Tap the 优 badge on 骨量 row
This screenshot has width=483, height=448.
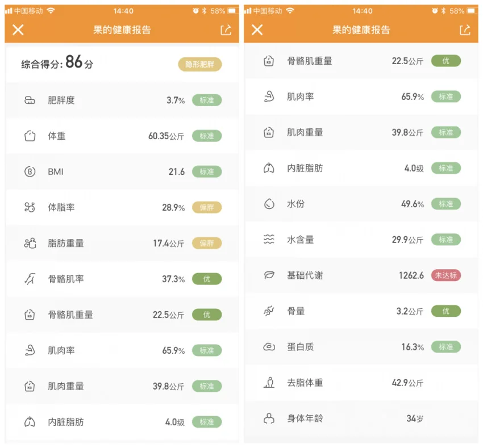pyautogui.click(x=445, y=311)
